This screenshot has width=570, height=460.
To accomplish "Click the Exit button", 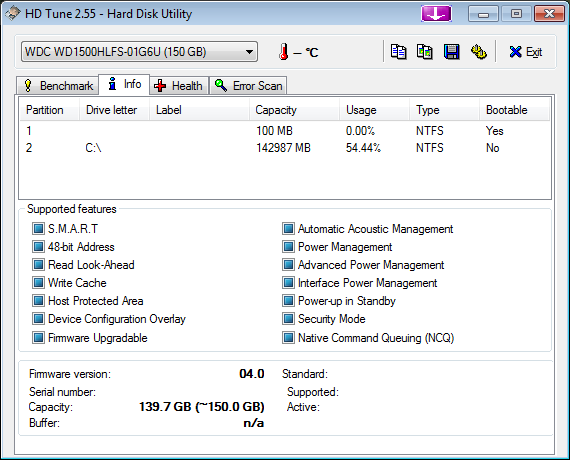I will point(526,52).
